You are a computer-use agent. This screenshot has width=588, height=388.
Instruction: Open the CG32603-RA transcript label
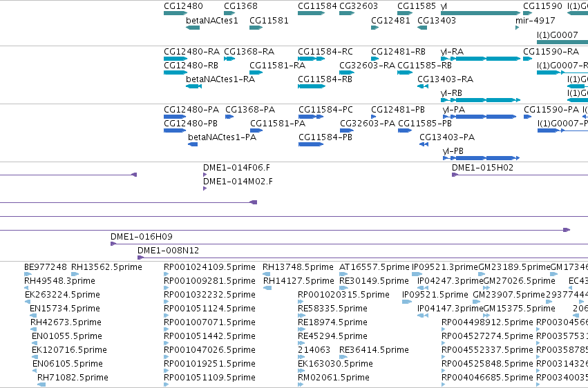coord(367,65)
